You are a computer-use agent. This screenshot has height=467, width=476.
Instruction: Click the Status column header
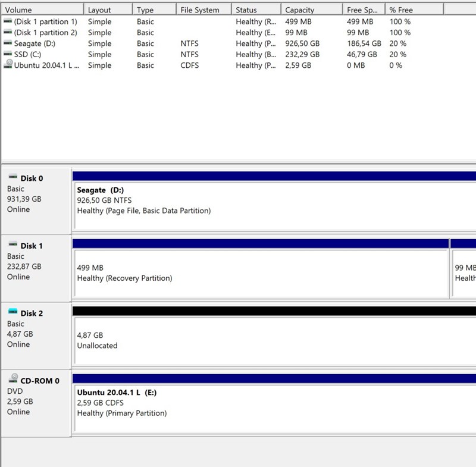tap(255, 10)
